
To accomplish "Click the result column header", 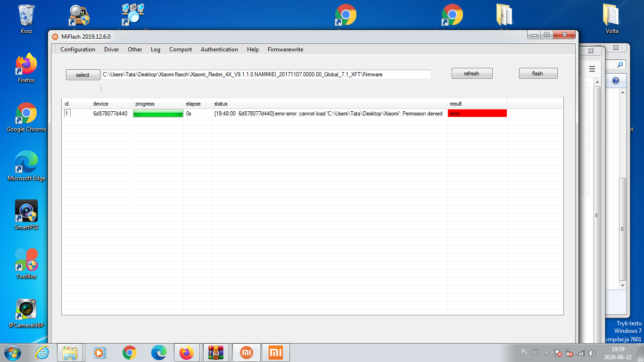I will [x=477, y=104].
